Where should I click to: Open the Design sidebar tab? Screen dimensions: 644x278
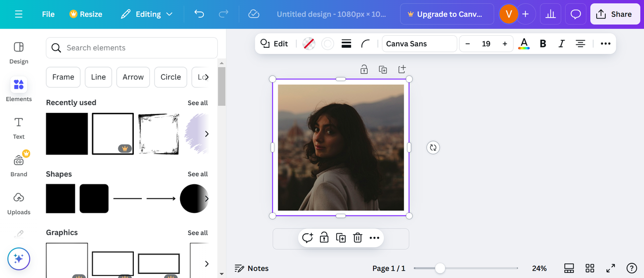pos(19,53)
